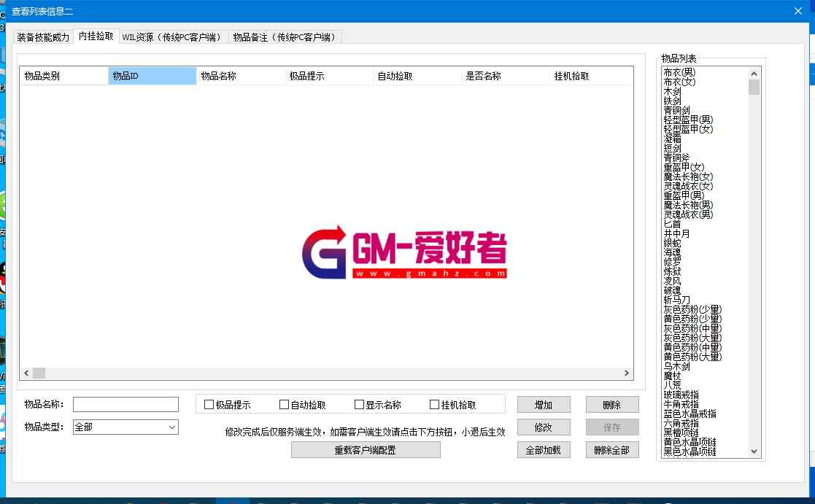Click the 保存 button
This screenshot has height=504, width=815.
[612, 427]
